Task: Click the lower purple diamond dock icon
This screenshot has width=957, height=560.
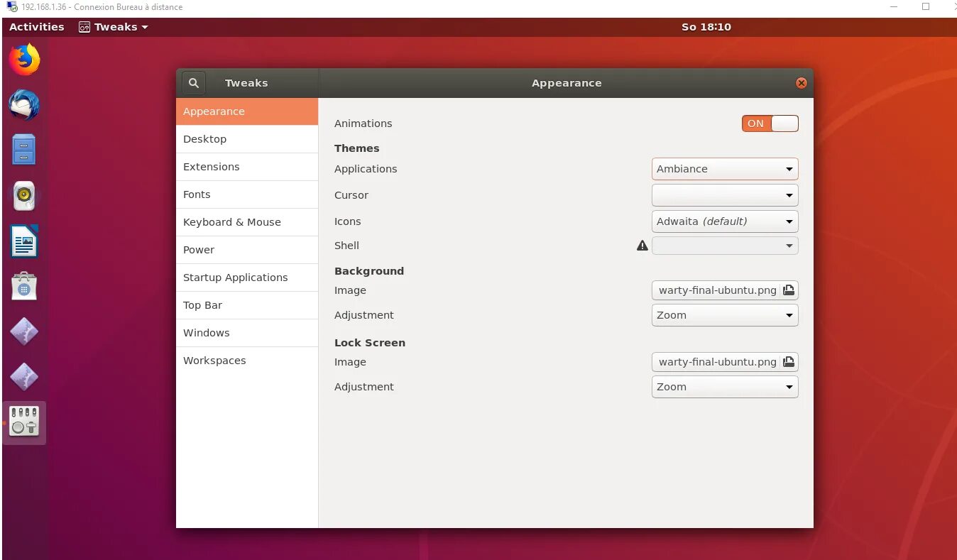Action: click(24, 377)
